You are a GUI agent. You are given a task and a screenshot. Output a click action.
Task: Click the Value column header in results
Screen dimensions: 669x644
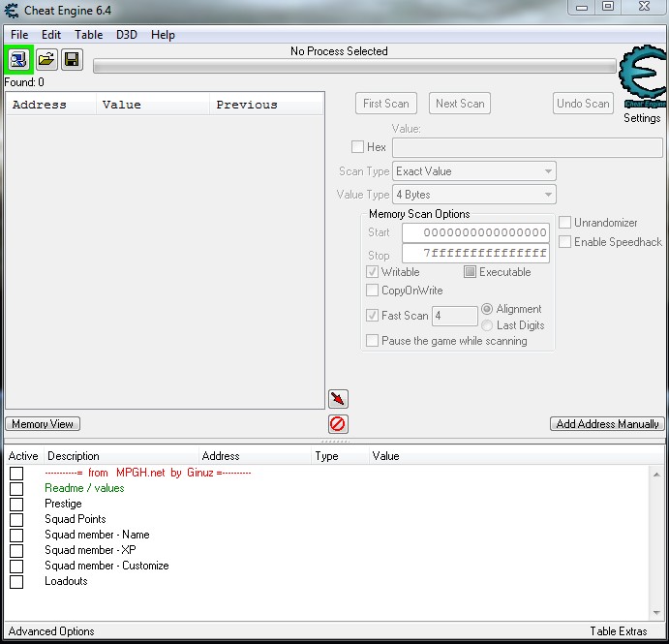click(x=153, y=105)
